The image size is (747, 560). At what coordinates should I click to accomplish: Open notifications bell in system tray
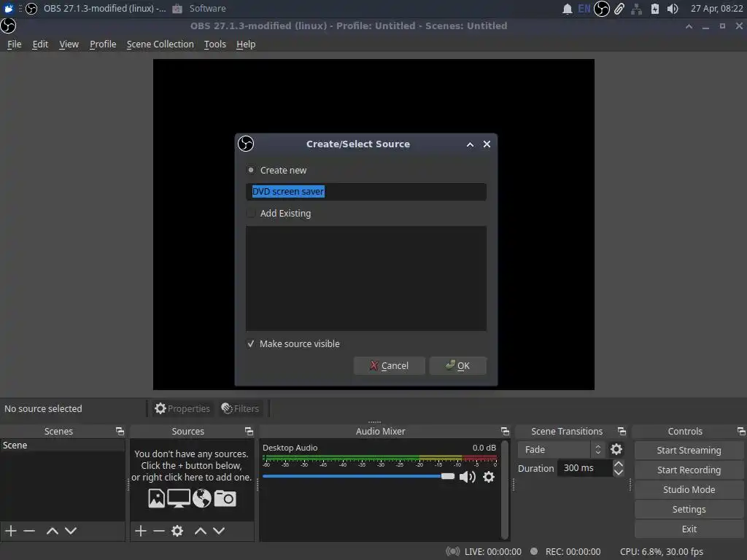pyautogui.click(x=567, y=9)
